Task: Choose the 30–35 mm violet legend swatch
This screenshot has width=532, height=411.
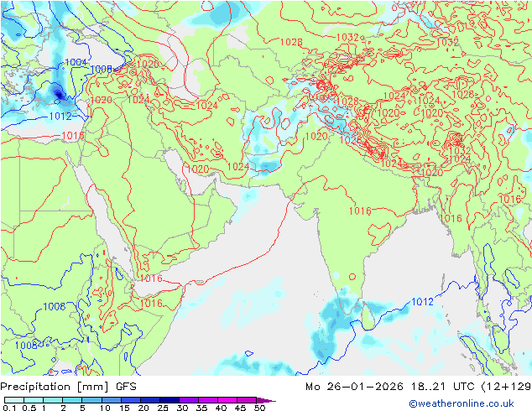Action: point(188,400)
